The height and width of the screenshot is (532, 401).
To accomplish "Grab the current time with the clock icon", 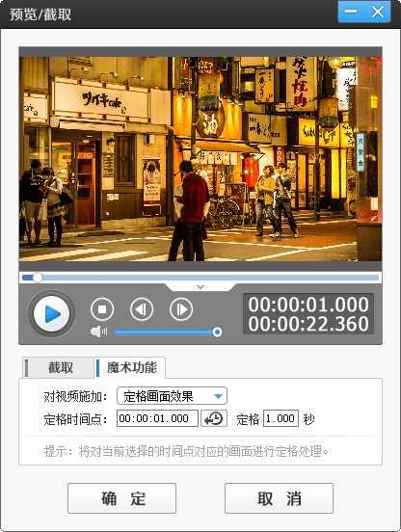I will coord(214,418).
